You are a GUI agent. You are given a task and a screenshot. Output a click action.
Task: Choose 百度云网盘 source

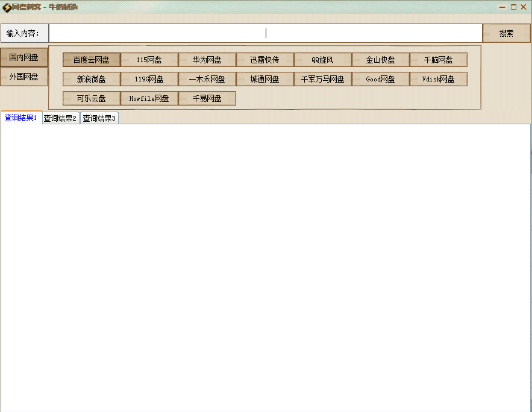(x=92, y=60)
